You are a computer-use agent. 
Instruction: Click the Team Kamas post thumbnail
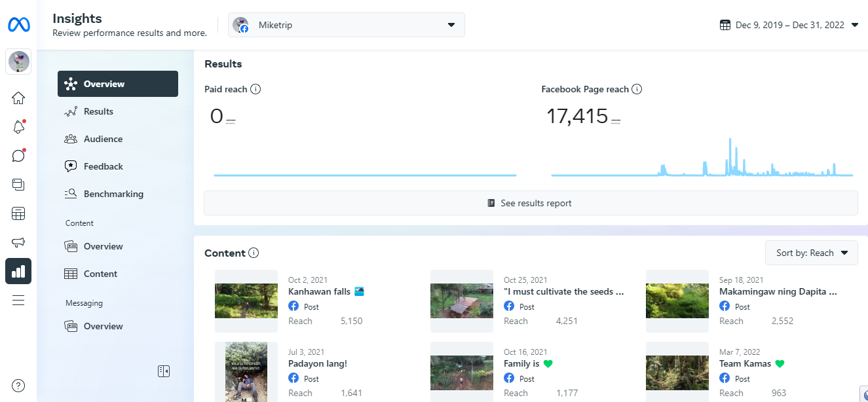677,371
